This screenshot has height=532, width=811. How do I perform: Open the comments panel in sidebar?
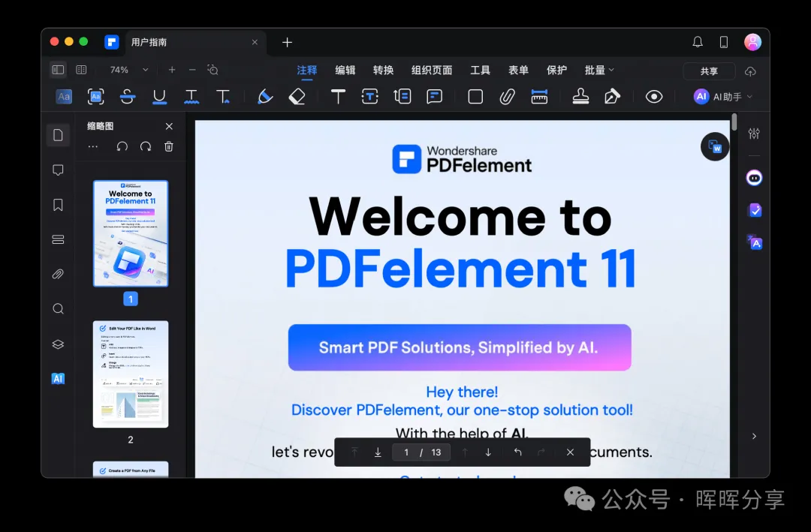pyautogui.click(x=58, y=170)
